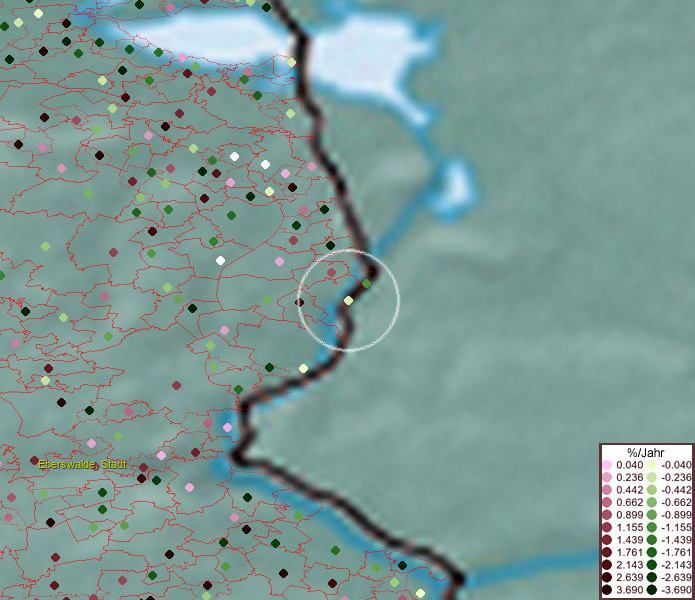Select the 0.442 legend color dot
Image resolution: width=695 pixels, height=600 pixels.
point(607,490)
